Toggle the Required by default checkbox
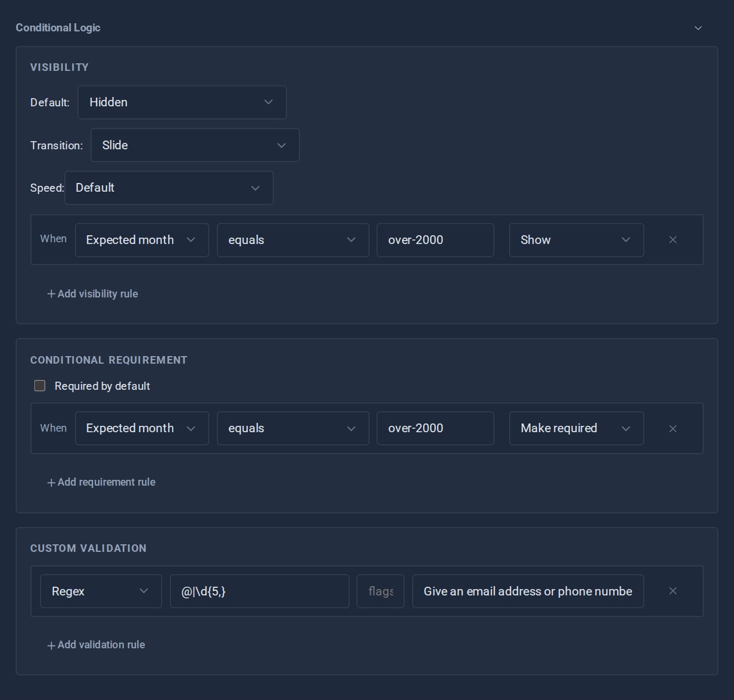Image resolution: width=734 pixels, height=700 pixels. [x=40, y=386]
